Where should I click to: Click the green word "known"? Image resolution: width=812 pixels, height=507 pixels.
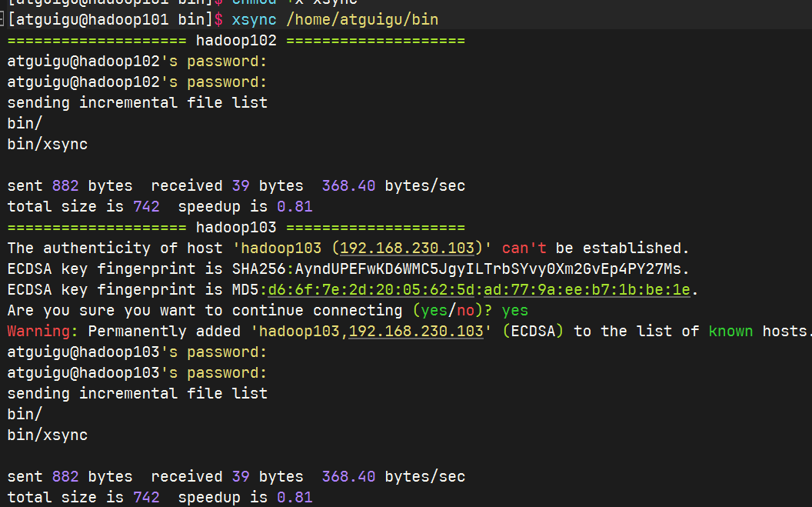coord(730,332)
